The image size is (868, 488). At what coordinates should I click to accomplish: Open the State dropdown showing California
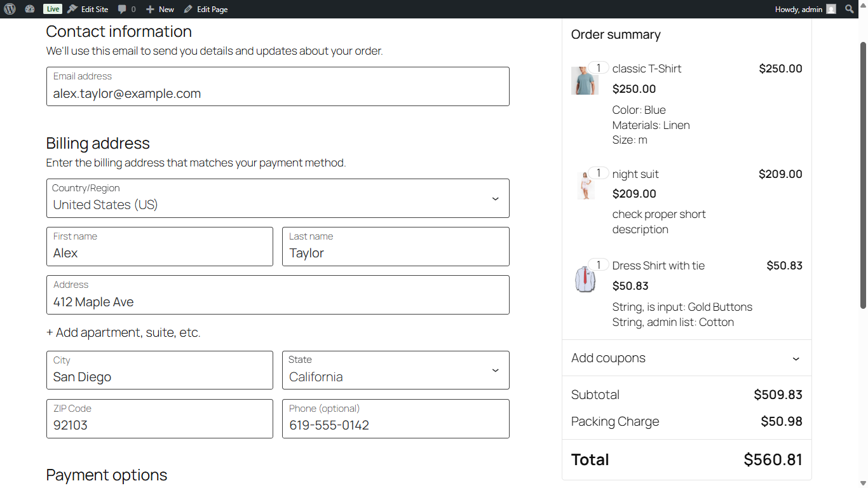(395, 370)
